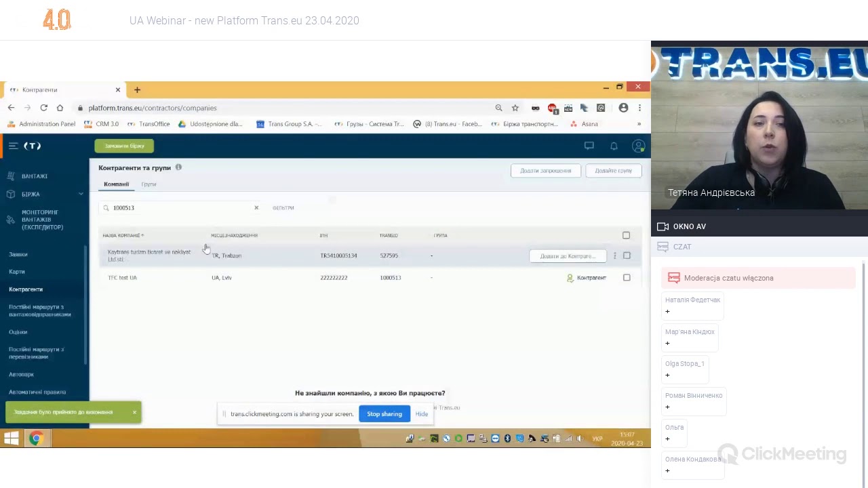Open Windows Start menu

point(11,439)
